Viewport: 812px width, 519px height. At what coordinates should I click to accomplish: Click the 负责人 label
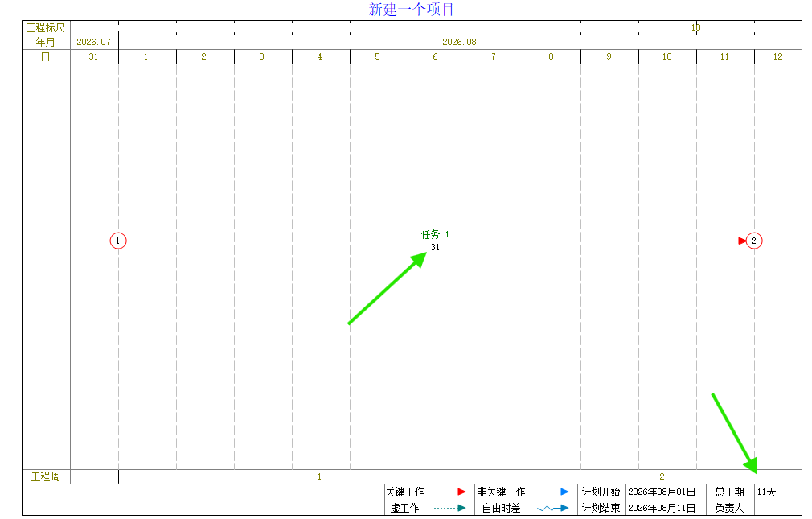pyautogui.click(x=730, y=508)
